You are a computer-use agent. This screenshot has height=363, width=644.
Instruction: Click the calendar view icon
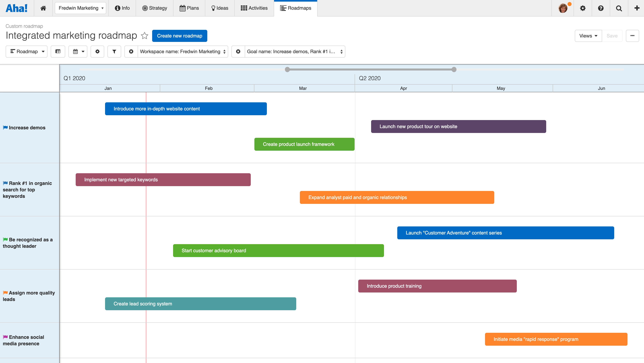[x=75, y=51]
